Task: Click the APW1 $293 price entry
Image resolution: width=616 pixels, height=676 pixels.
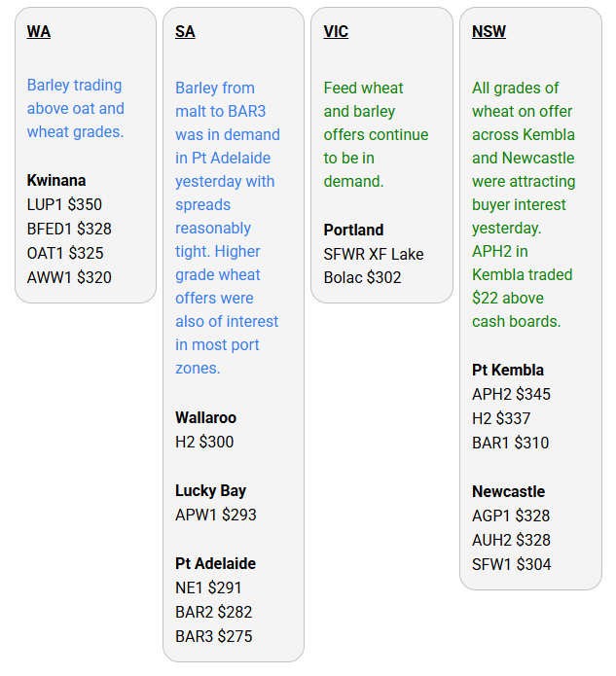Action: 216,515
